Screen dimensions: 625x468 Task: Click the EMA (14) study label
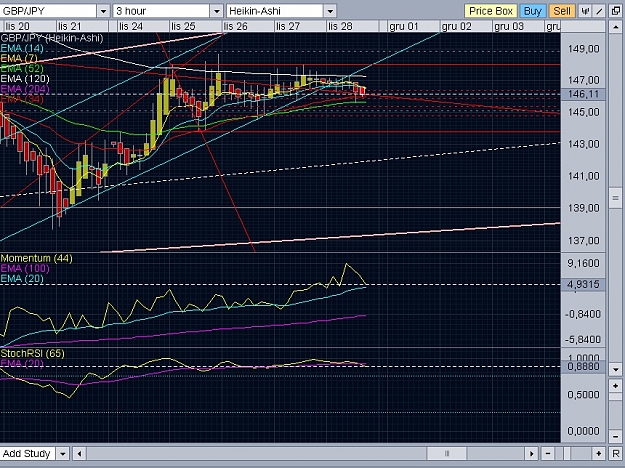(22, 48)
